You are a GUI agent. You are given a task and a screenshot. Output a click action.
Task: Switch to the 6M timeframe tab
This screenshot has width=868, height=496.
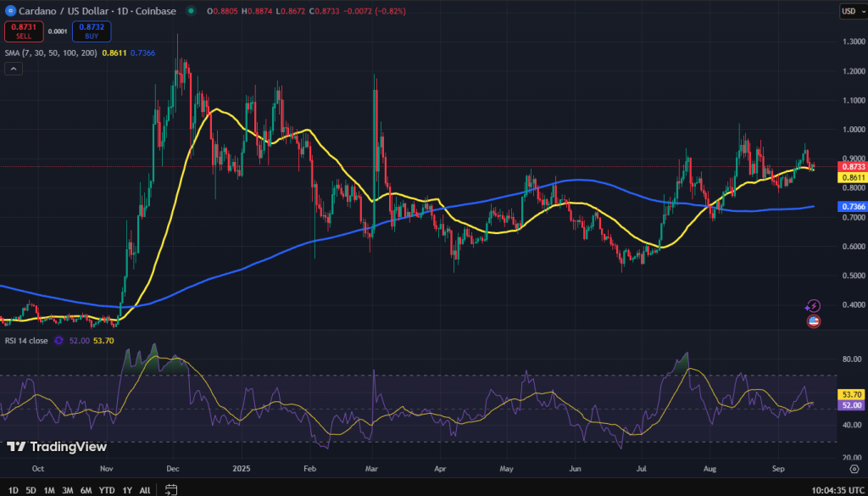click(x=86, y=490)
